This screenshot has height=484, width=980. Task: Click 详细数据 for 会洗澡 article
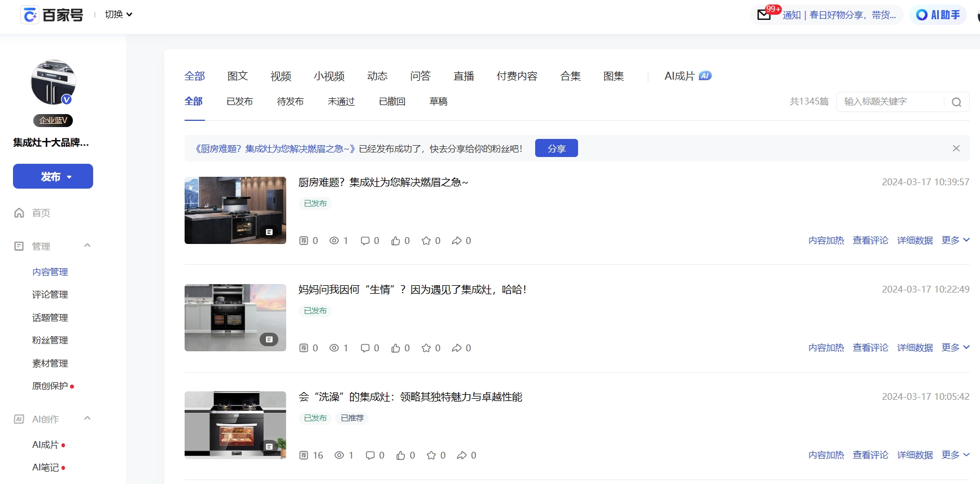coord(915,455)
